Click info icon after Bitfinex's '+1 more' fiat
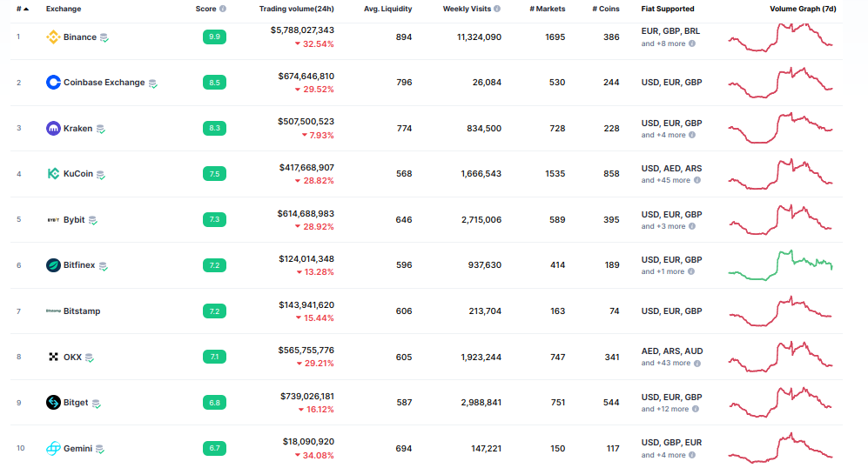The image size is (868, 468). pos(691,271)
